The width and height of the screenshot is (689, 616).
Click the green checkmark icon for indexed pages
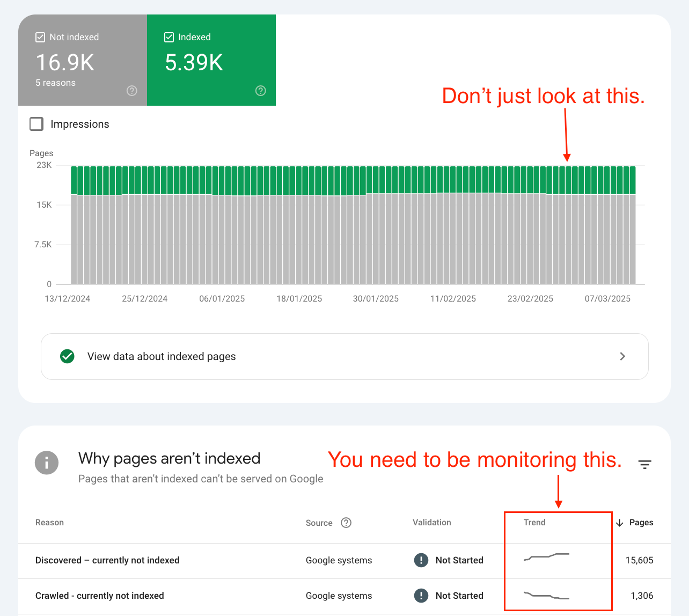[67, 356]
